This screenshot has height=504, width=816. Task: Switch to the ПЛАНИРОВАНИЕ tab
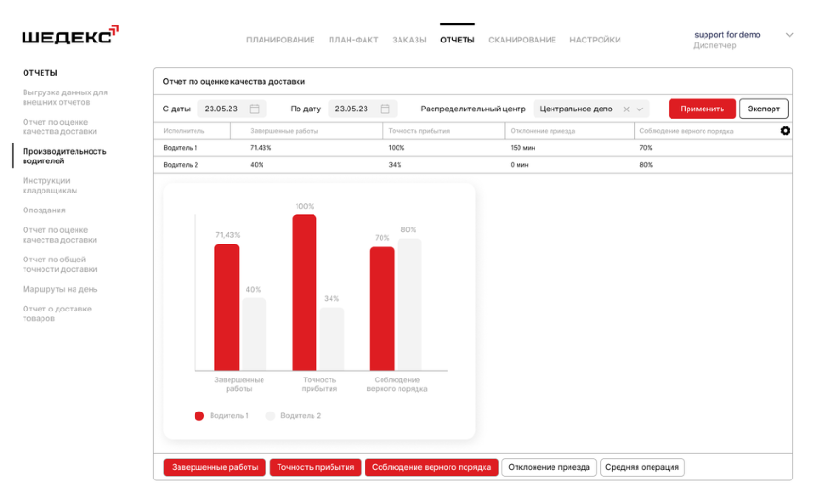[x=280, y=40]
